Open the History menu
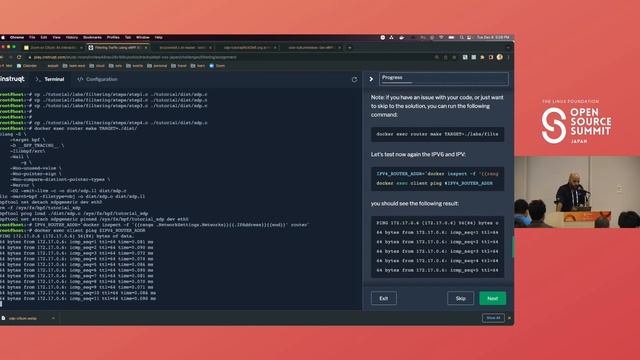This screenshot has height=360, width=640. [72, 38]
